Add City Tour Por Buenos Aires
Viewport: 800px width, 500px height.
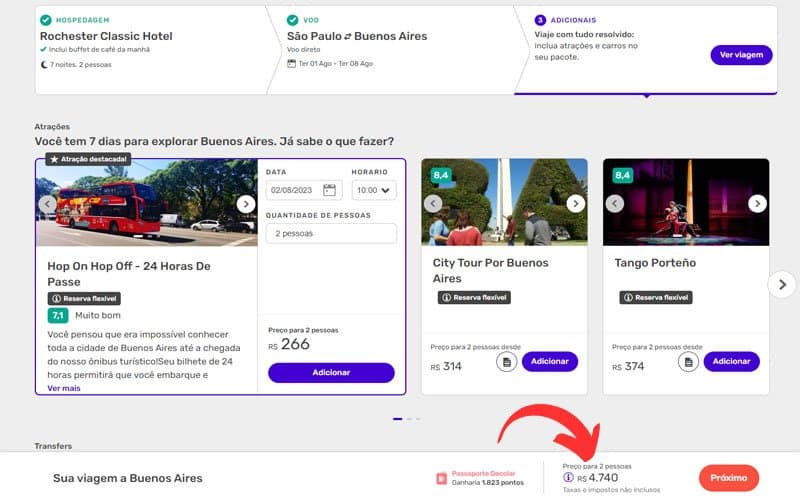tap(549, 361)
